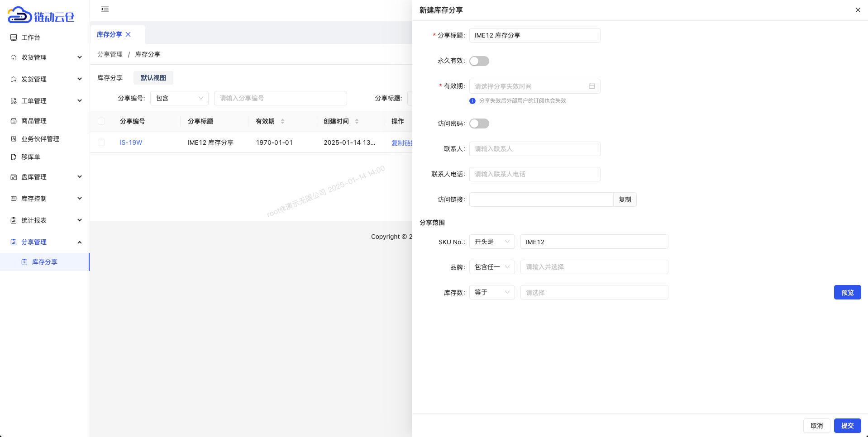The height and width of the screenshot is (437, 868).
Task: Check the checkbox for row IS-19W
Action: (x=101, y=142)
